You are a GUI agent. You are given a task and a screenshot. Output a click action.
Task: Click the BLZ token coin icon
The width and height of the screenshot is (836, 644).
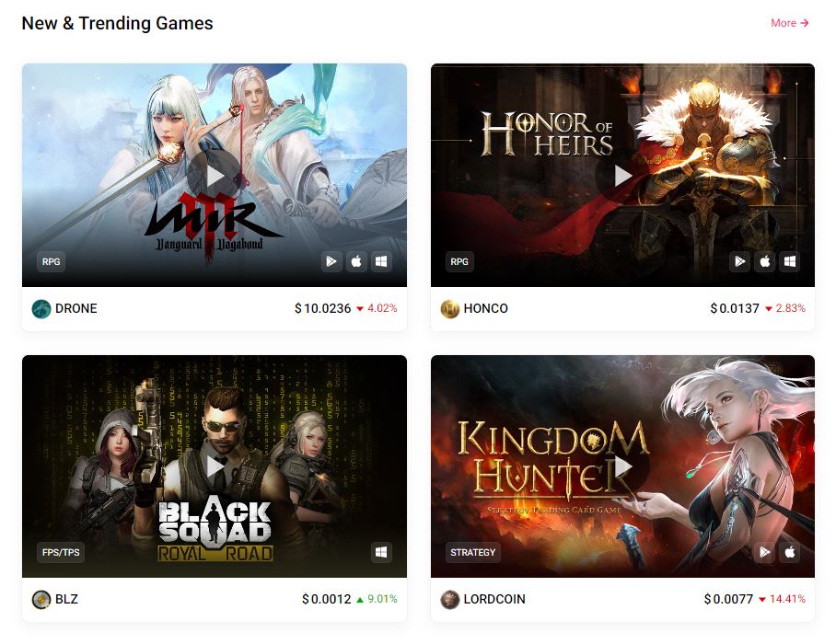[41, 599]
